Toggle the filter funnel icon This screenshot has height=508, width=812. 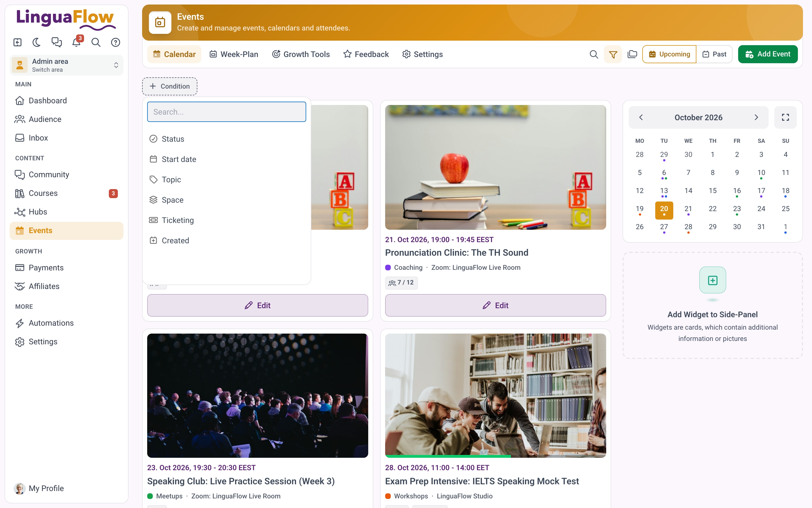click(x=613, y=54)
